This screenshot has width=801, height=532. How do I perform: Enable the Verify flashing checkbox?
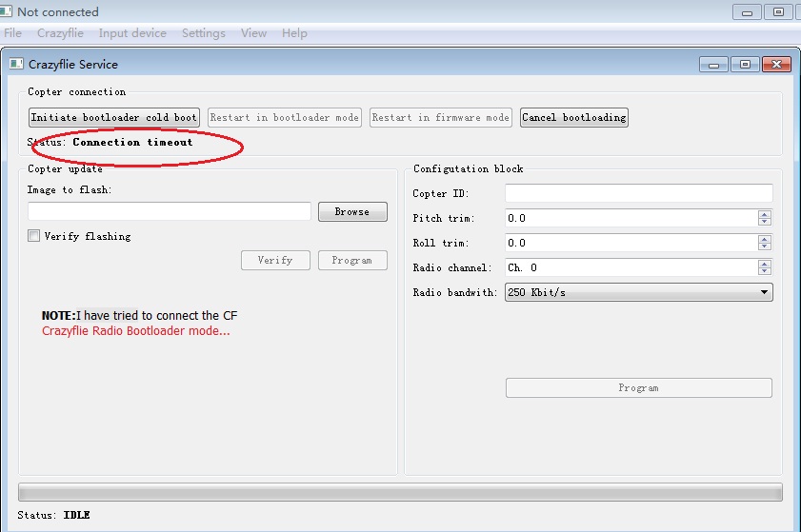tap(34, 236)
